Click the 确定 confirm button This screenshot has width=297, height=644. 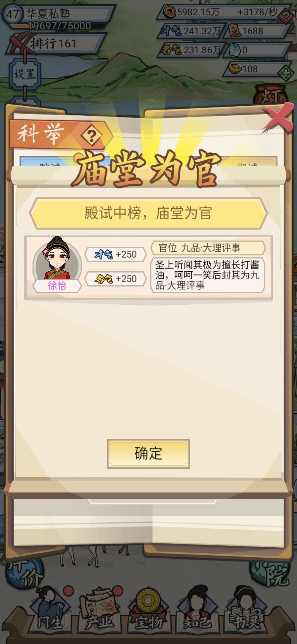coord(148,454)
